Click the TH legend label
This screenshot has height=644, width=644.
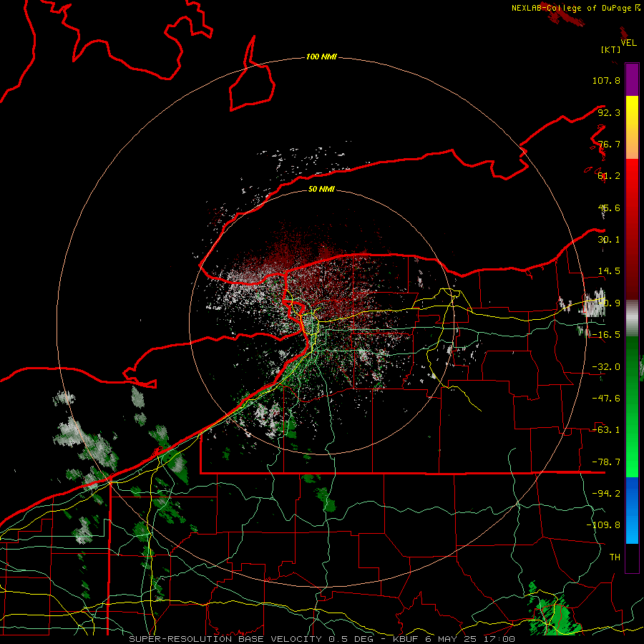(615, 557)
